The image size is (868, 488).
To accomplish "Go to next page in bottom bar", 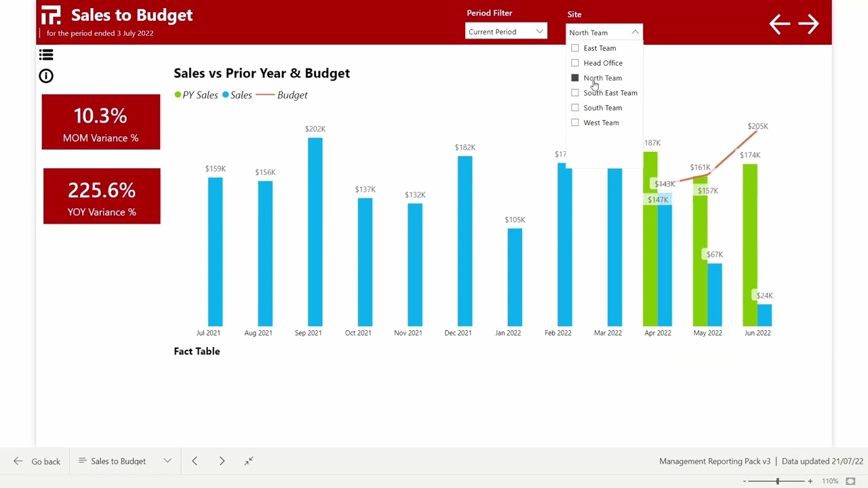I will [x=222, y=462].
